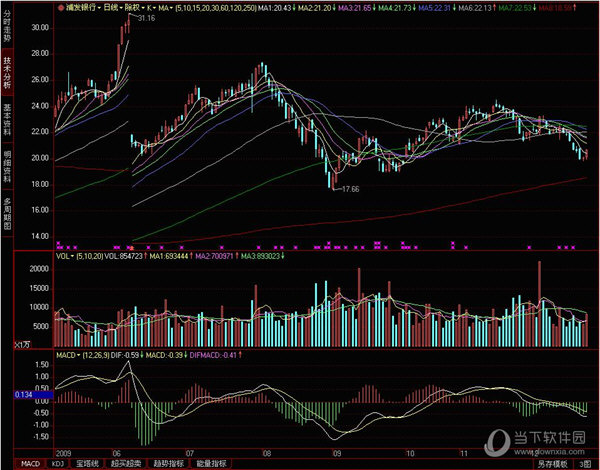Open the 除权 adjustment dropdown
The width and height of the screenshot is (600, 470).
click(x=134, y=8)
